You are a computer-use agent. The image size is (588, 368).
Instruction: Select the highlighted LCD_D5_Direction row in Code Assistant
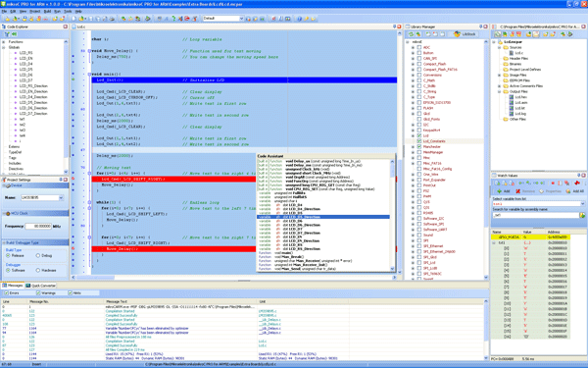point(323,217)
